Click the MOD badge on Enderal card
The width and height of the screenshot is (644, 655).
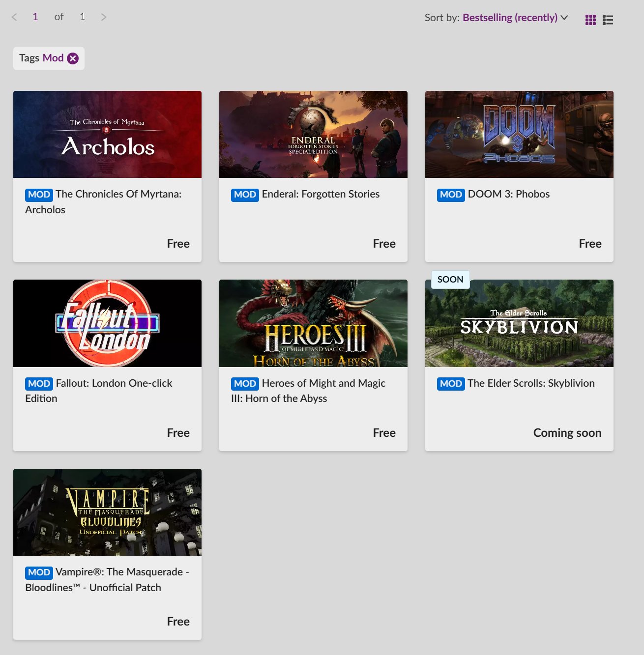245,195
